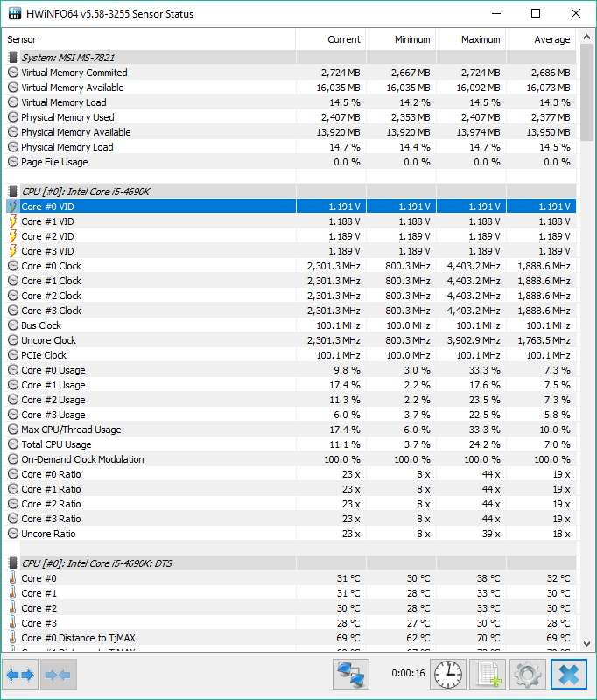Open sensor settings gear icon
Screen dimensions: 597x700
click(x=528, y=675)
